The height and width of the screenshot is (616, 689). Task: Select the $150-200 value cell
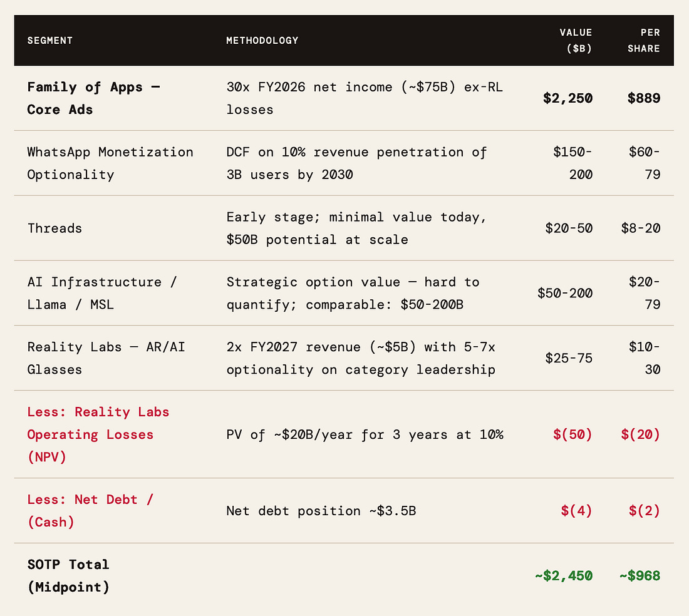(x=572, y=163)
